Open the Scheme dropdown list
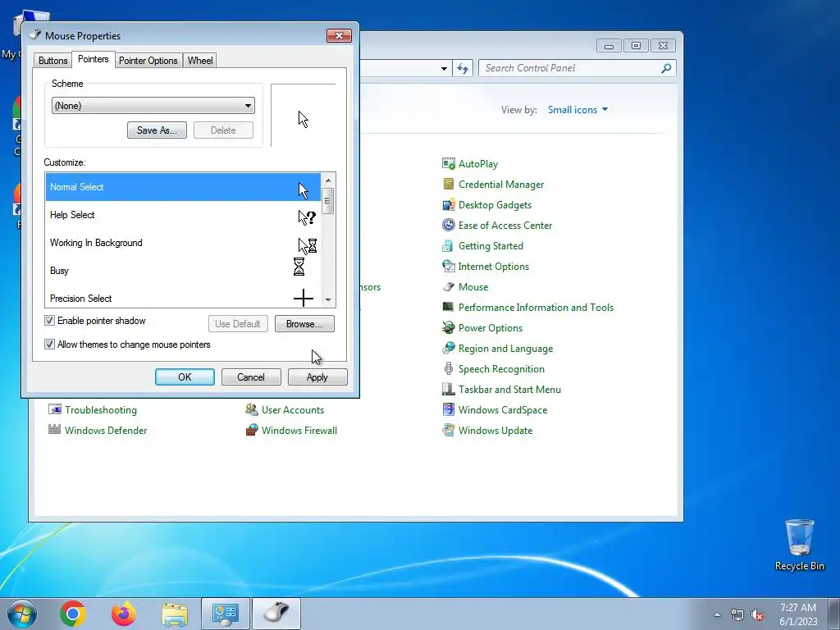Screen dimensions: 840x630 pos(153,106)
